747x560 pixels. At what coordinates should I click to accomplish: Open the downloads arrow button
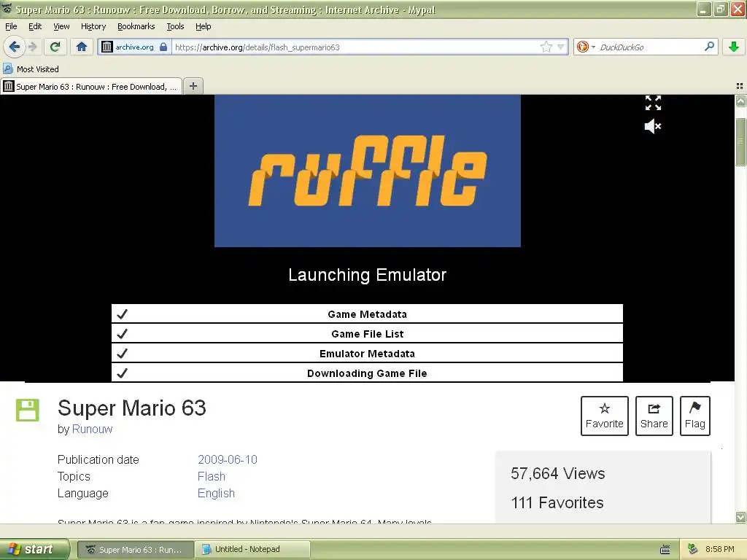click(734, 47)
